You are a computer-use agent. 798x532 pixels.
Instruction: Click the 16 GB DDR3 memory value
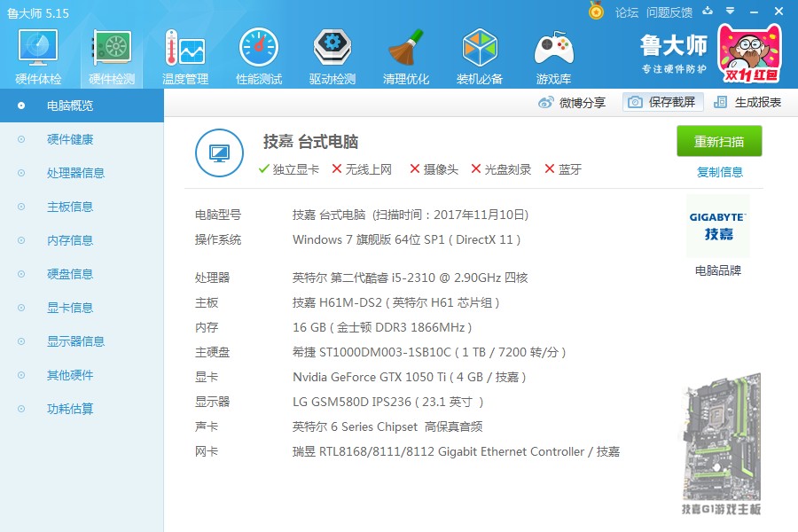click(382, 327)
